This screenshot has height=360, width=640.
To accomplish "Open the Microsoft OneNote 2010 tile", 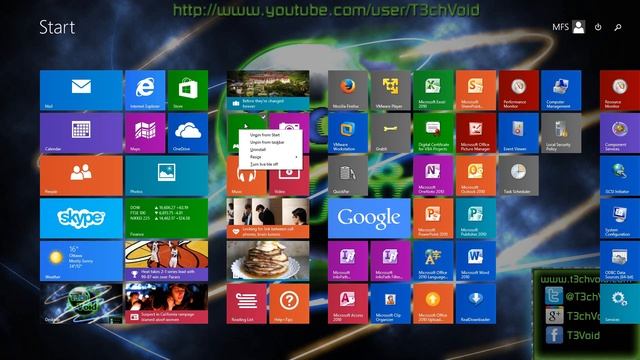I will click(x=433, y=176).
